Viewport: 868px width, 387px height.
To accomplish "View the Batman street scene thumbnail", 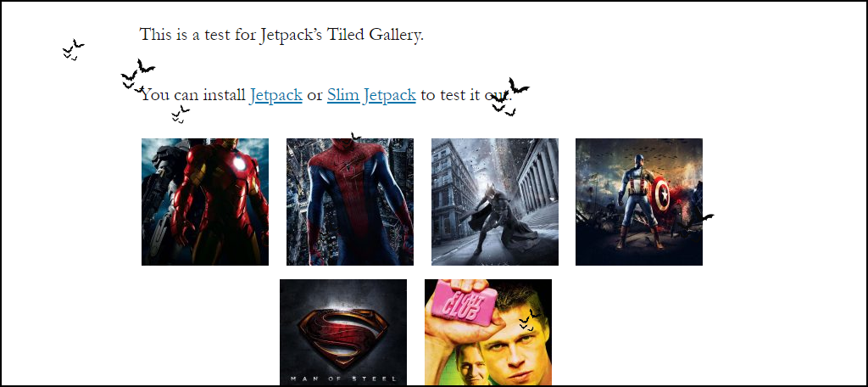I will [x=495, y=202].
